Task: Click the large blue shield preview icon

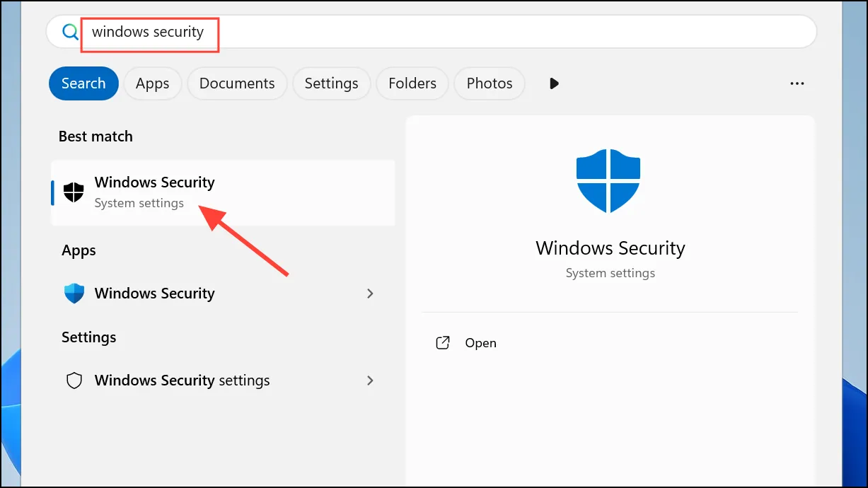Action: 608,181
